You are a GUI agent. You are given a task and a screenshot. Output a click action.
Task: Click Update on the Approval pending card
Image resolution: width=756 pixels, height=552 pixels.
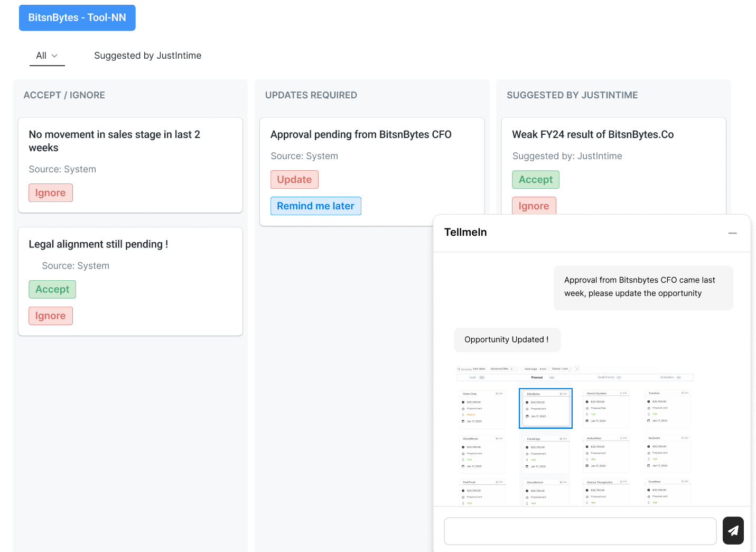[294, 180]
